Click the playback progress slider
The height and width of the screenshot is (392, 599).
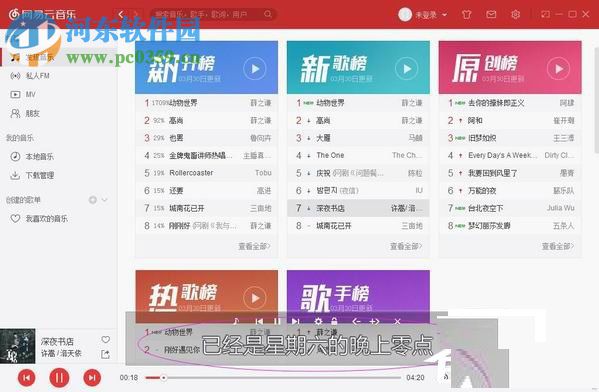pos(273,378)
